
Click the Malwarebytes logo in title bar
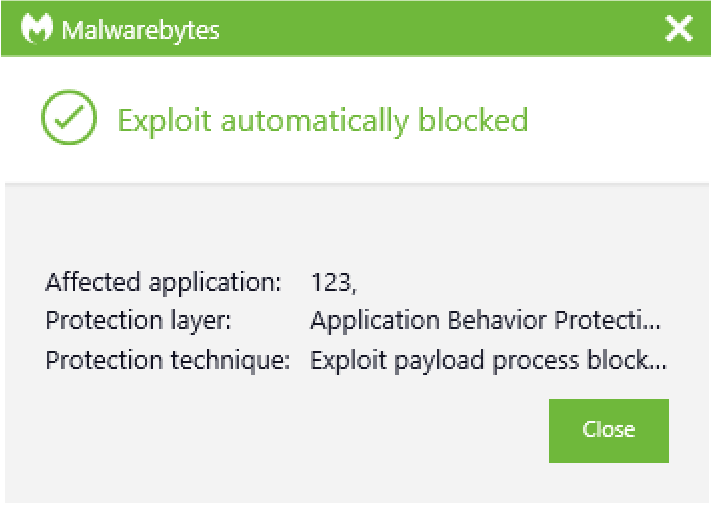click(x=36, y=28)
